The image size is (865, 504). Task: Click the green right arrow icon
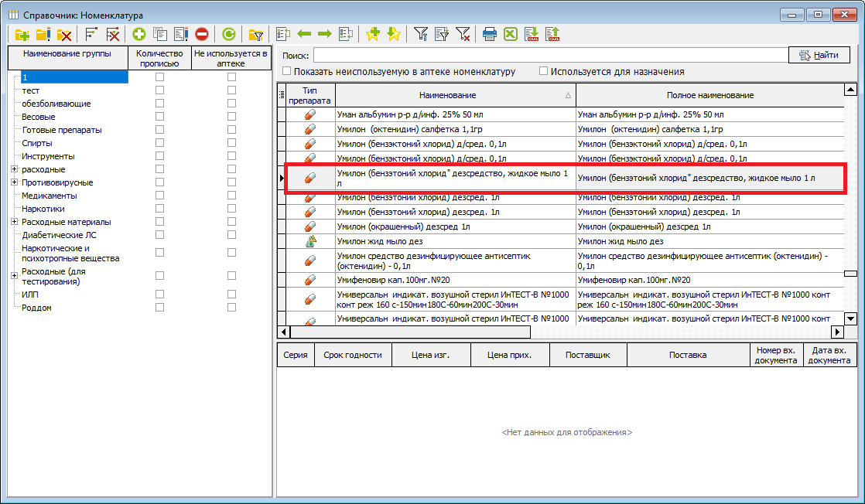(x=325, y=34)
